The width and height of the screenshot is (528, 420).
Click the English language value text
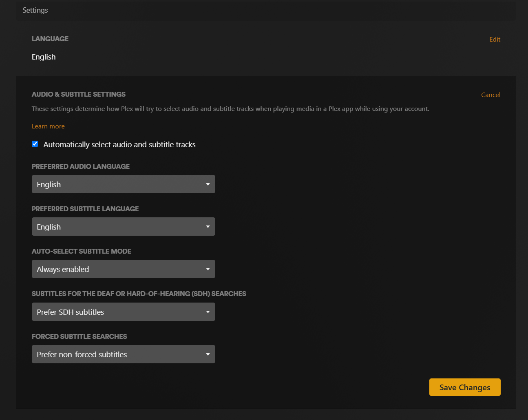pyautogui.click(x=43, y=57)
